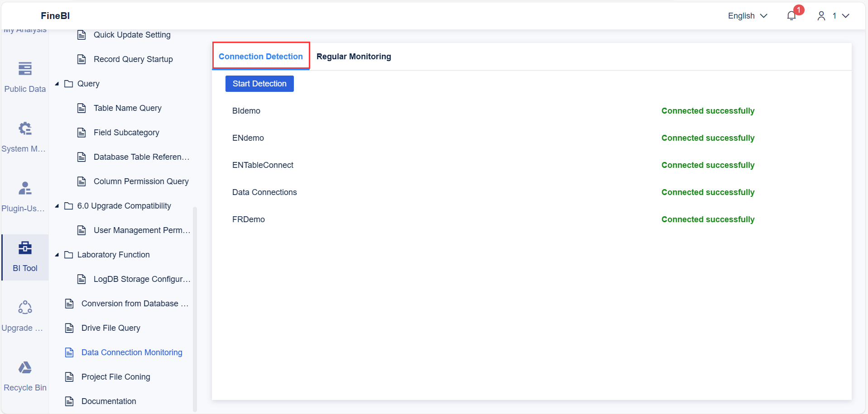Viewport: 868px width, 414px height.
Task: Collapse the Query folder
Action: click(57, 83)
